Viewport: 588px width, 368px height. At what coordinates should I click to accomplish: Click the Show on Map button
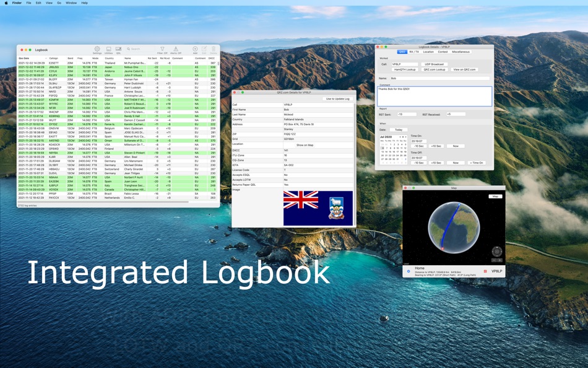point(305,145)
